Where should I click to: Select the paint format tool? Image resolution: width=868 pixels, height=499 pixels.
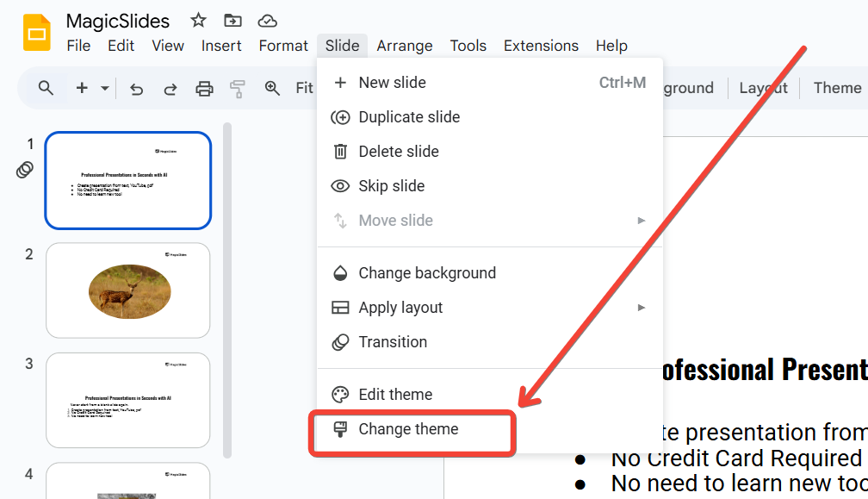coord(238,89)
